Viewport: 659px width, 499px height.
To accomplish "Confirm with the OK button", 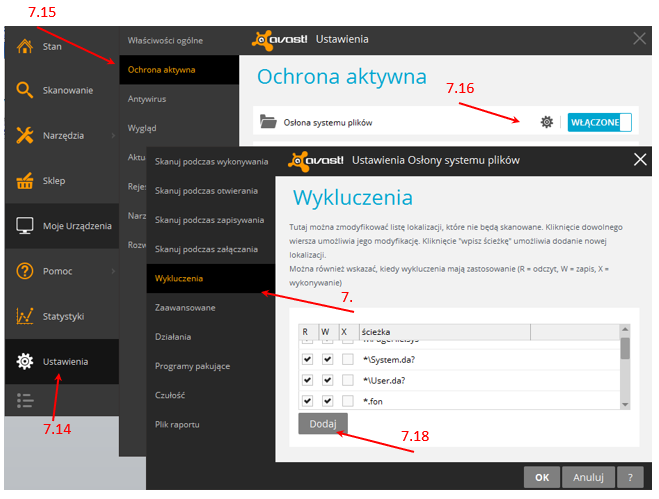I will 542,477.
